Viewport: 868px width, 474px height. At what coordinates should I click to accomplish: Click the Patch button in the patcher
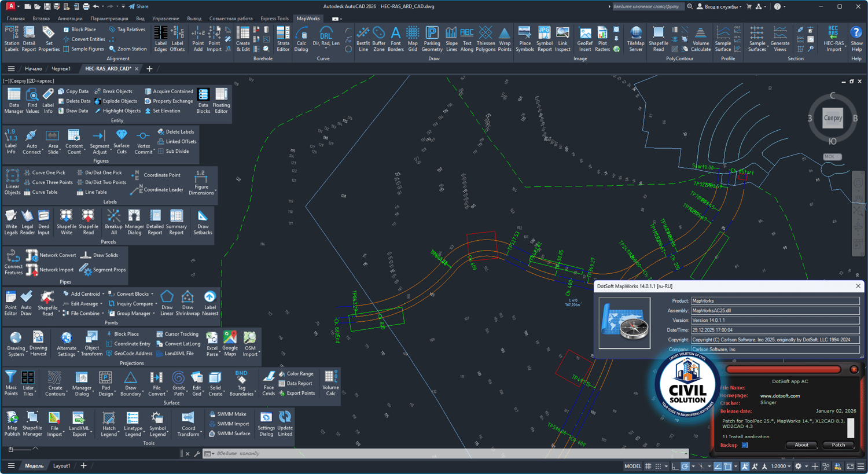(x=838, y=445)
